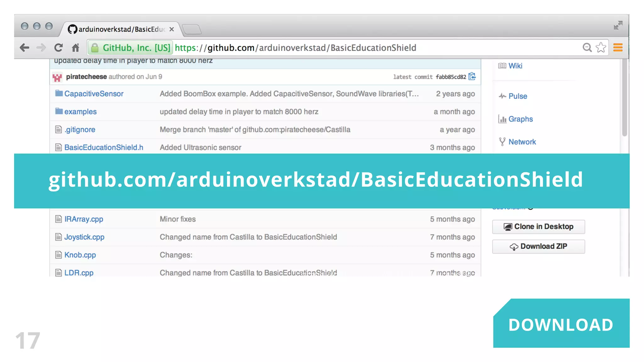Go back with the browser back arrow

click(25, 48)
